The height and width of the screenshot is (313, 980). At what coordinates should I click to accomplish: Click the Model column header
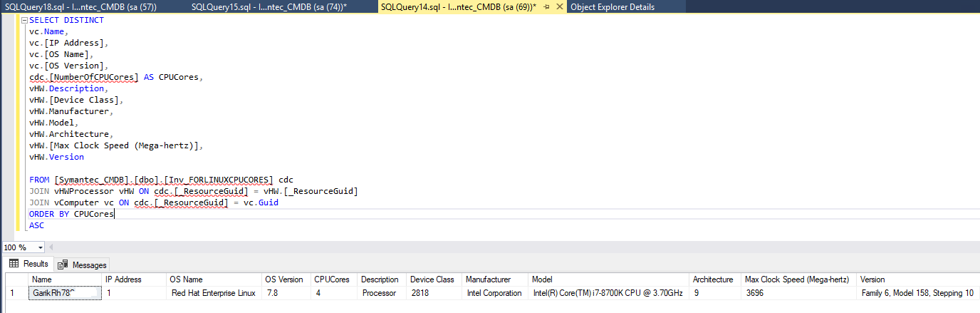[x=609, y=279]
